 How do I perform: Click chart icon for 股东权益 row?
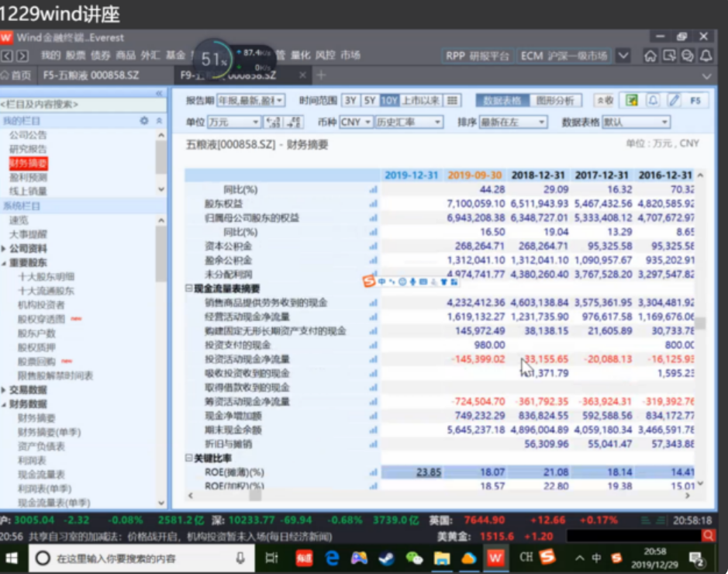373,203
